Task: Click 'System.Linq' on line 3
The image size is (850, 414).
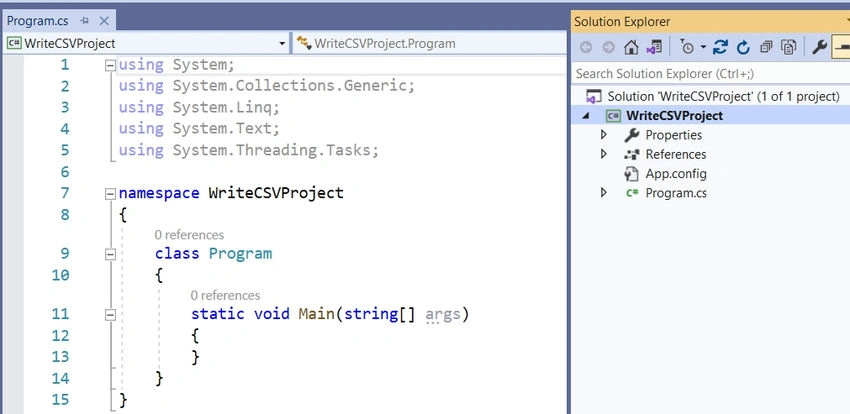Action: coord(222,107)
